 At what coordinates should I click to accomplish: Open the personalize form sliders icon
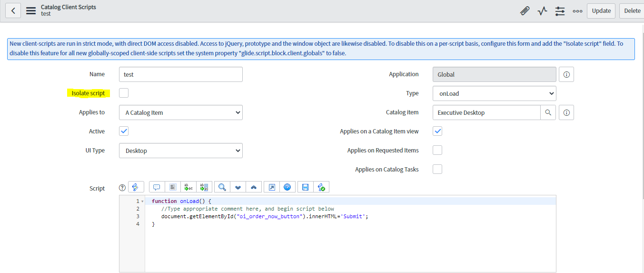coord(560,10)
